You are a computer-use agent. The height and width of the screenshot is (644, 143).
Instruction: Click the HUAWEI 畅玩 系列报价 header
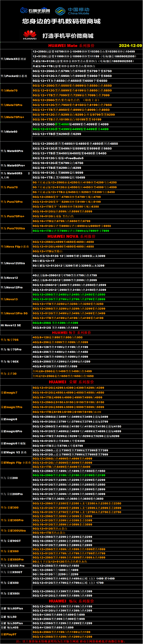[71, 601]
